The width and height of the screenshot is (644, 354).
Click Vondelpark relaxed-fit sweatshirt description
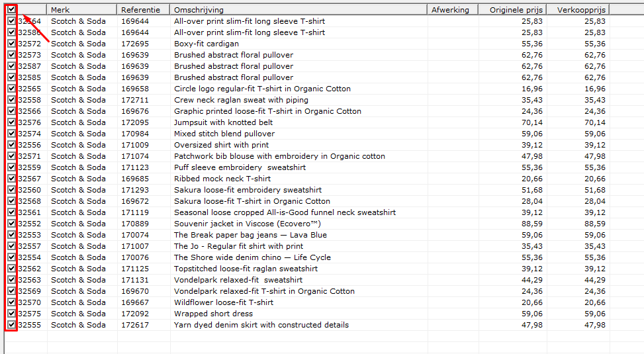pyautogui.click(x=238, y=280)
